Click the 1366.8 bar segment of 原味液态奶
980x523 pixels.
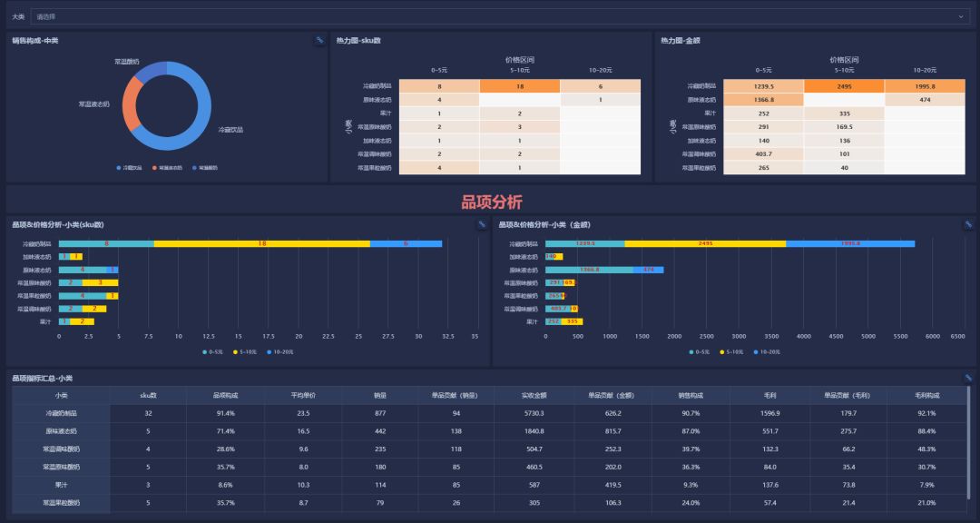[x=590, y=270]
